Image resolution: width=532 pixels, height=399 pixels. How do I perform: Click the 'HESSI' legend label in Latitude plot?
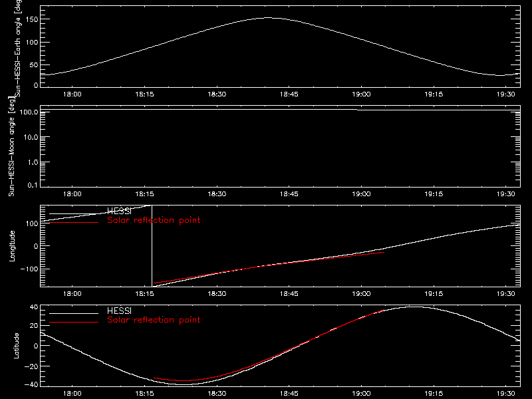pos(119,311)
